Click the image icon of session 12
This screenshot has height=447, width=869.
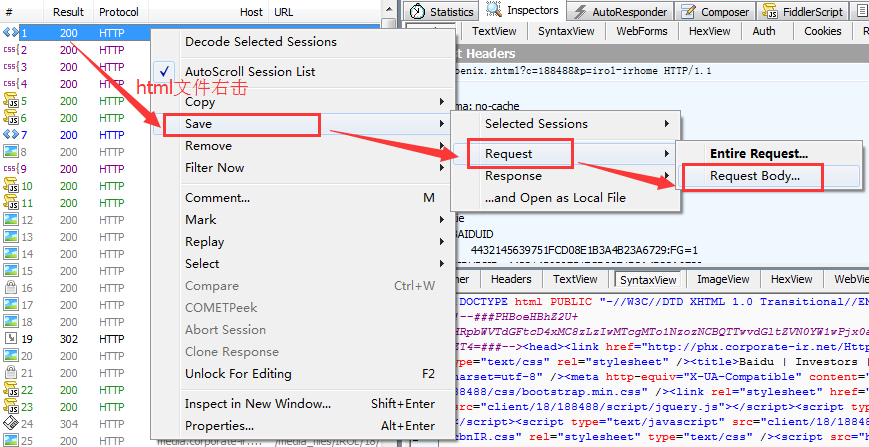click(11, 220)
